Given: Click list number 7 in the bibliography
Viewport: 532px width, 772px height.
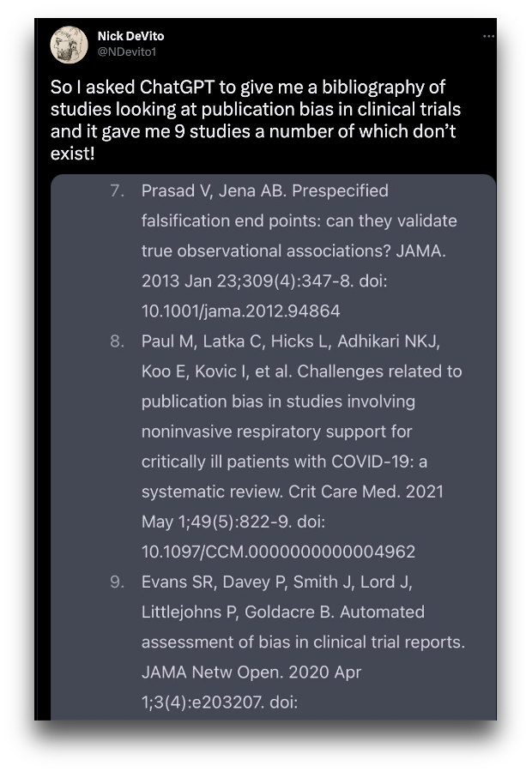Looking at the screenshot, I should pyautogui.click(x=118, y=190).
